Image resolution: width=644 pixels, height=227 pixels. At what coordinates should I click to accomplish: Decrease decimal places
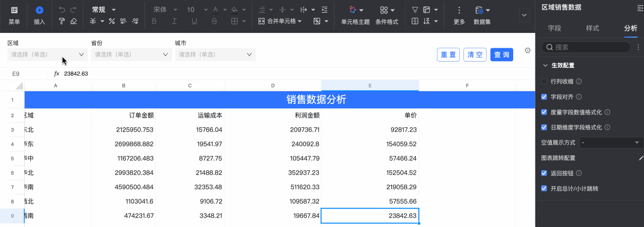pos(123,21)
